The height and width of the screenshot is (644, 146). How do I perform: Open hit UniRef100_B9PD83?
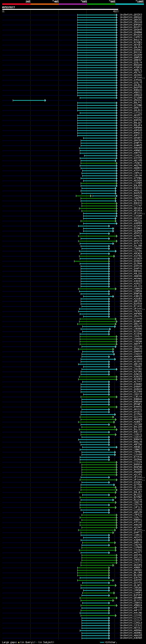click(131, 25)
